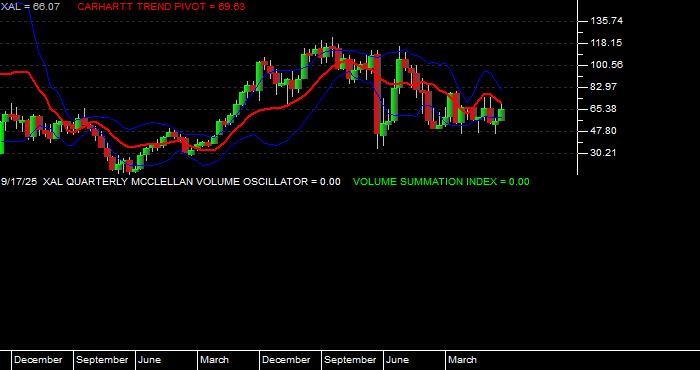Click the last March timeline label
700x370 pixels.
462,360
